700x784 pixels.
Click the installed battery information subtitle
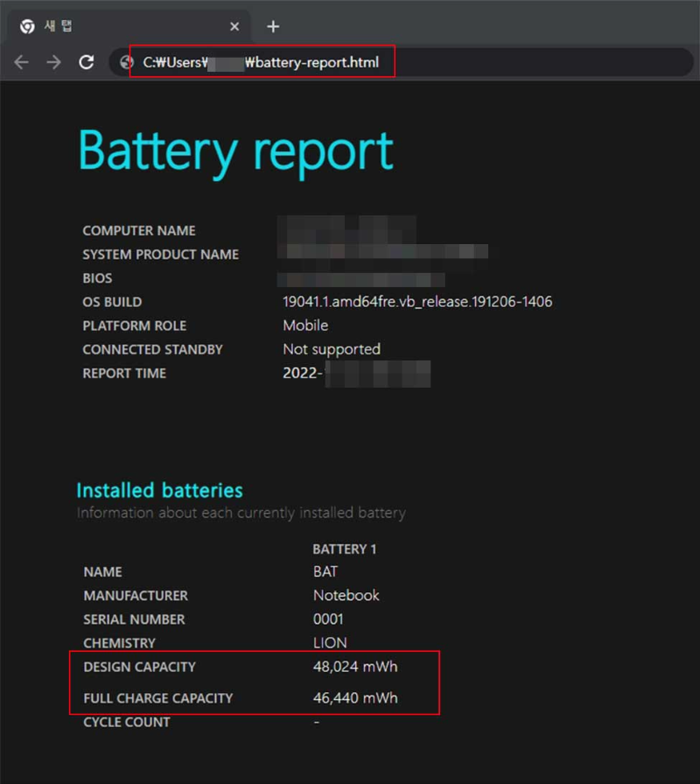241,513
